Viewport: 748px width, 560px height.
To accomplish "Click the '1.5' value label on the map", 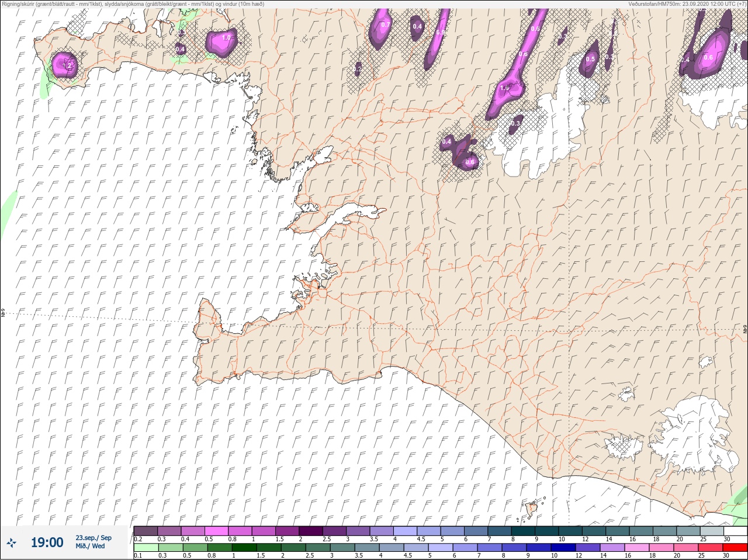I will (505, 88).
